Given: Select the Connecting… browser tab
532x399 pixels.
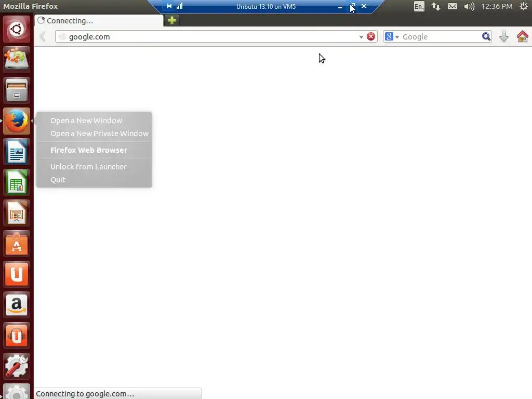Looking at the screenshot, I should point(99,21).
